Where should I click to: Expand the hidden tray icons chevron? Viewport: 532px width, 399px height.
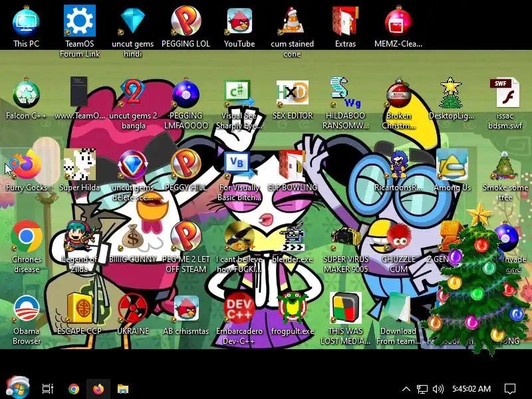[x=406, y=389]
